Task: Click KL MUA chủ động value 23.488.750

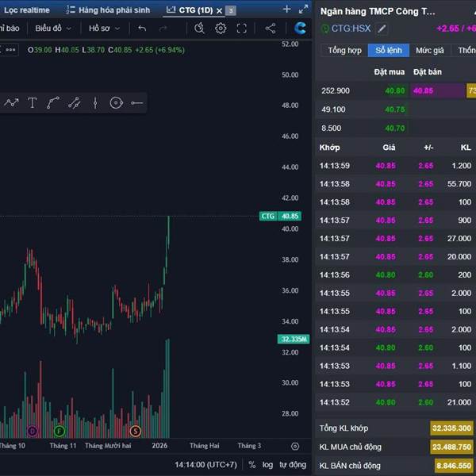Action: click(x=451, y=447)
